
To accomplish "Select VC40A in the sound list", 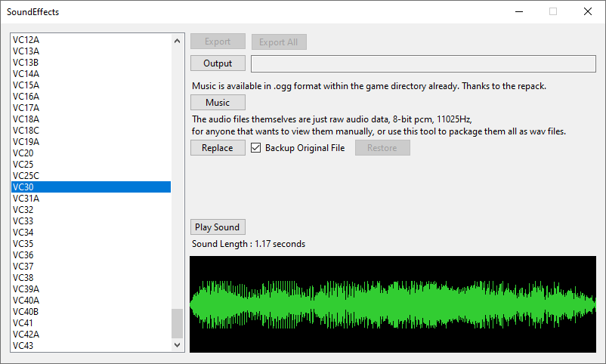I will tap(91, 301).
